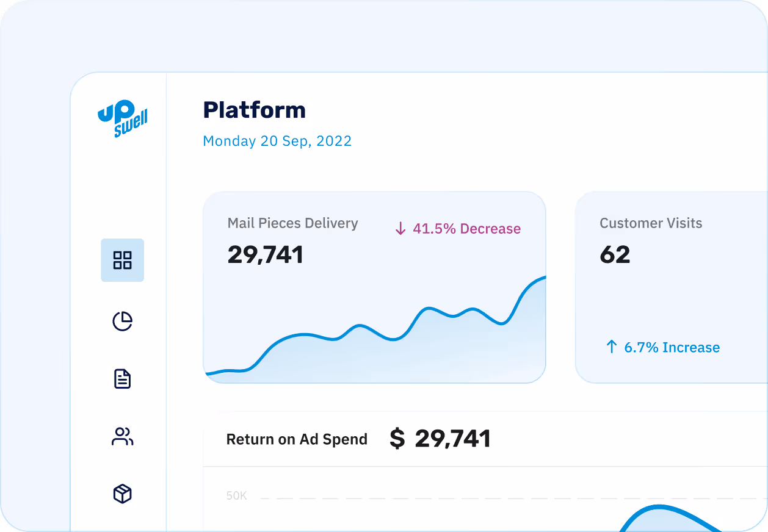768x532 pixels.
Task: Open the package box icon in sidebar
Action: coord(123,494)
